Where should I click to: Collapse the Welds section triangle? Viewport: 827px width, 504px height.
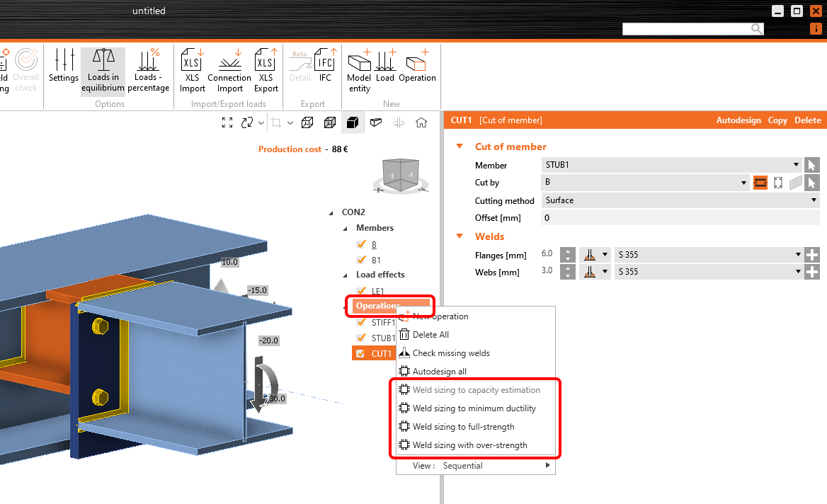460,236
